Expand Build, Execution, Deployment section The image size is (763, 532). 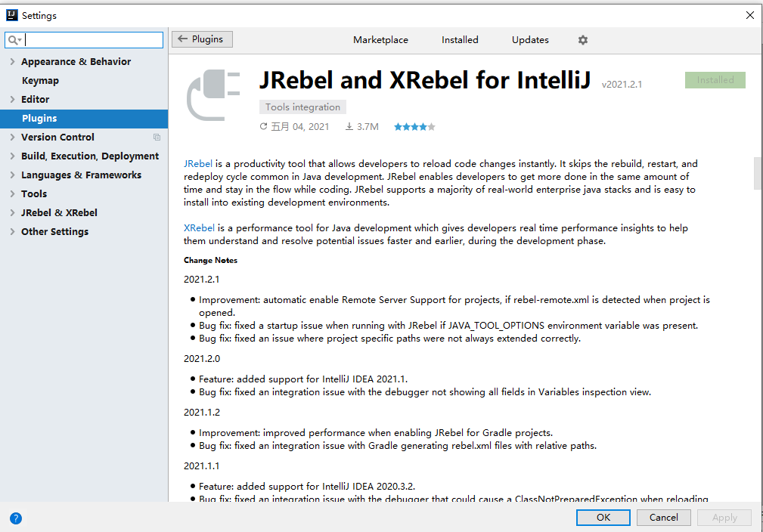[x=11, y=156]
